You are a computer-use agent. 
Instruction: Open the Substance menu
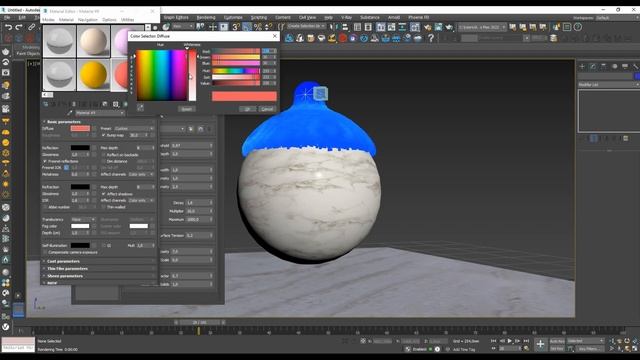(370, 18)
